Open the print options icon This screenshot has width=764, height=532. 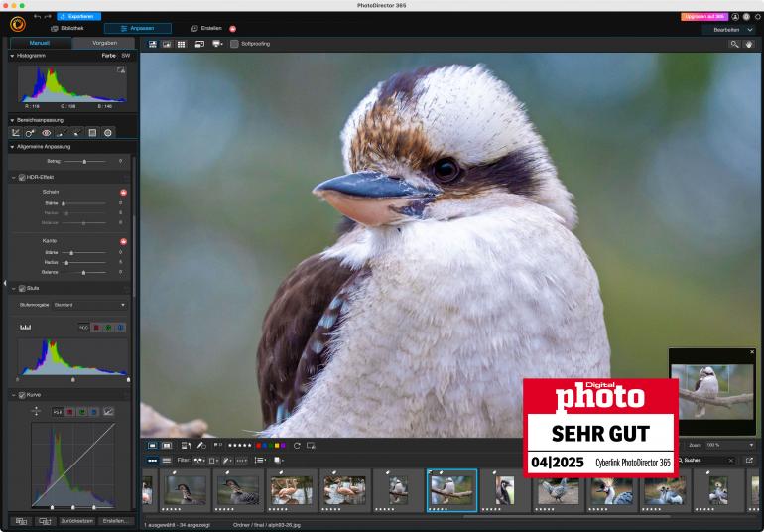click(x=217, y=44)
